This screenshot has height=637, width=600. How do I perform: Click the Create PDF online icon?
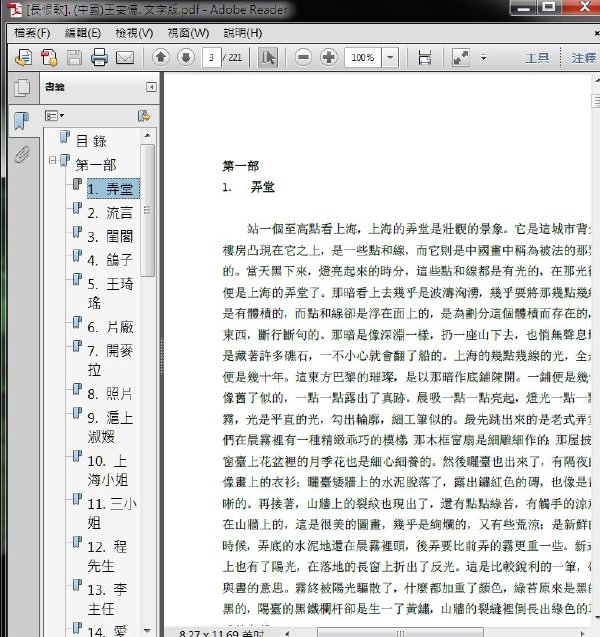23,58
